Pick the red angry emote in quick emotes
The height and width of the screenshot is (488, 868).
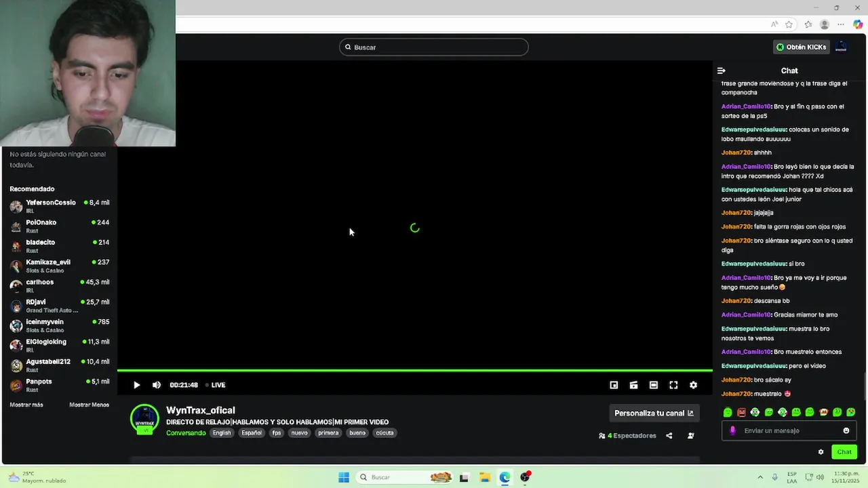pos(741,412)
